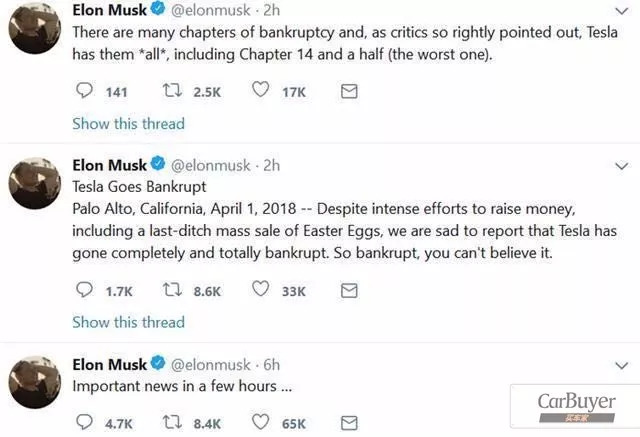Viewport: 640px width, 437px height.
Task: Retweet the Chapter 14 bankruptcy tweet
Action: coord(171,92)
